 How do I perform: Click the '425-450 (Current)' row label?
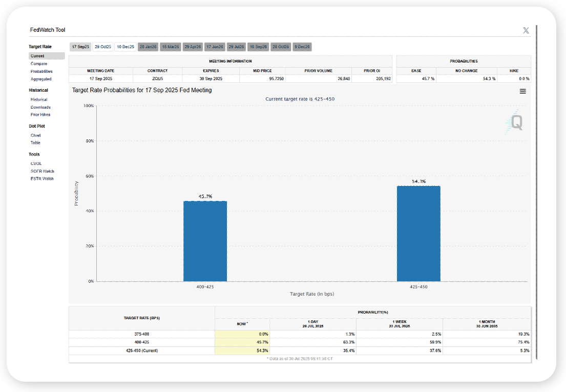click(x=141, y=350)
